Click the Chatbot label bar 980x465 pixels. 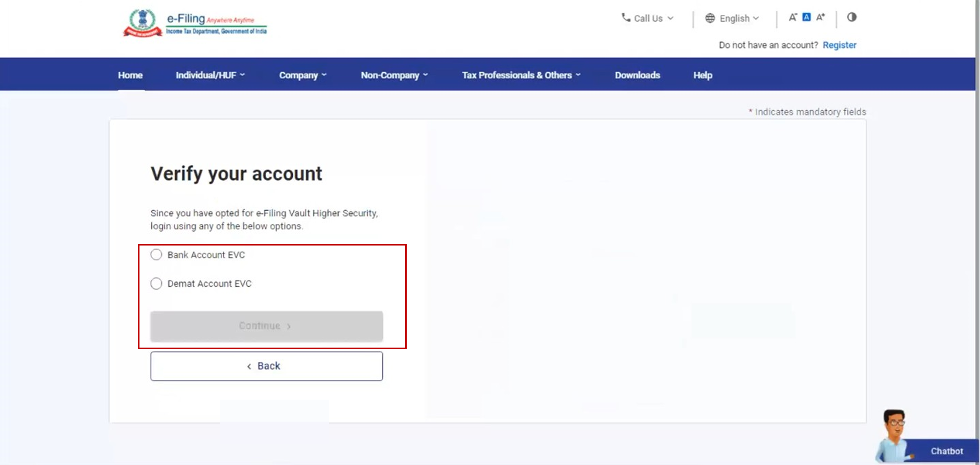point(946,451)
